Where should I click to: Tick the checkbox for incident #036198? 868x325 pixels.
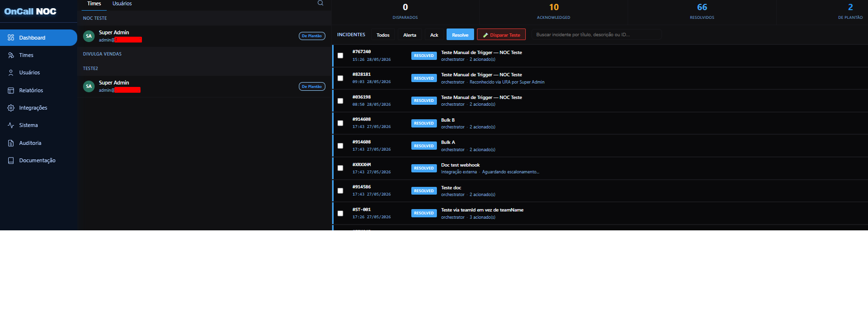click(340, 101)
